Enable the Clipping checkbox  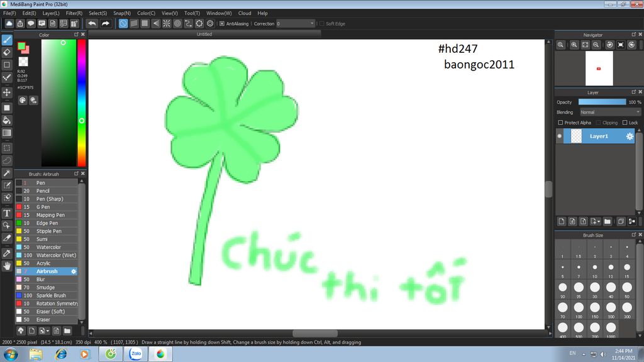pyautogui.click(x=599, y=123)
